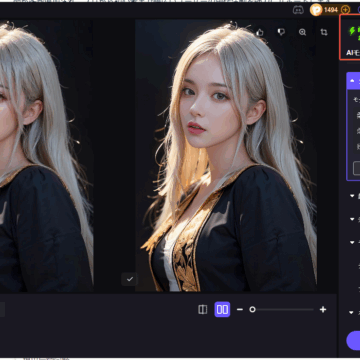
Task: Add credits with the orange plus icon
Action: pos(345,10)
